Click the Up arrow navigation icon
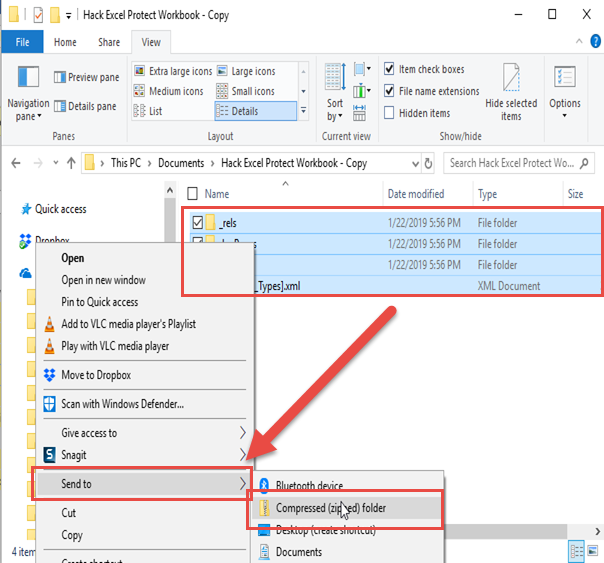This screenshot has width=604, height=563. [x=70, y=163]
